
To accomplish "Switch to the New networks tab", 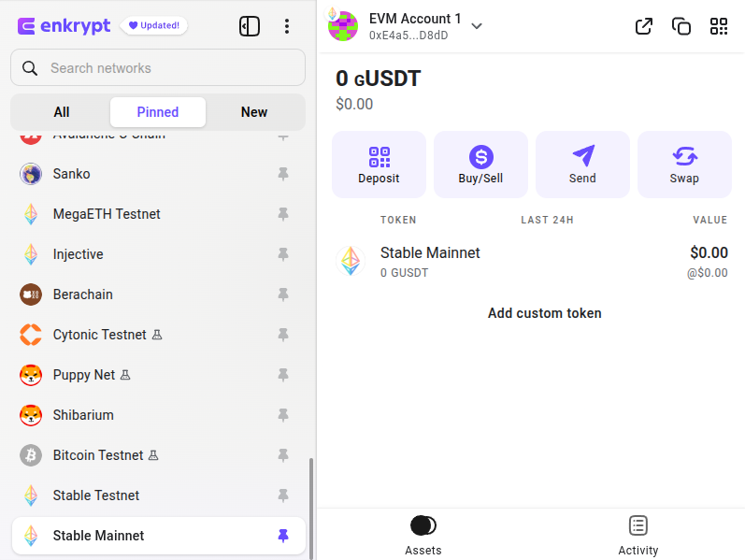I will tap(253, 112).
